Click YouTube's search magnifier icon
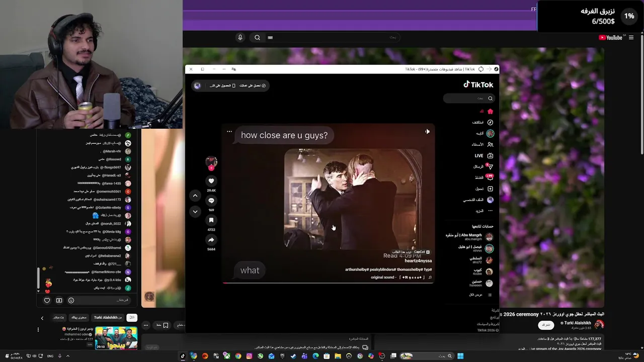Screen dimensions: 644x362 257,37
